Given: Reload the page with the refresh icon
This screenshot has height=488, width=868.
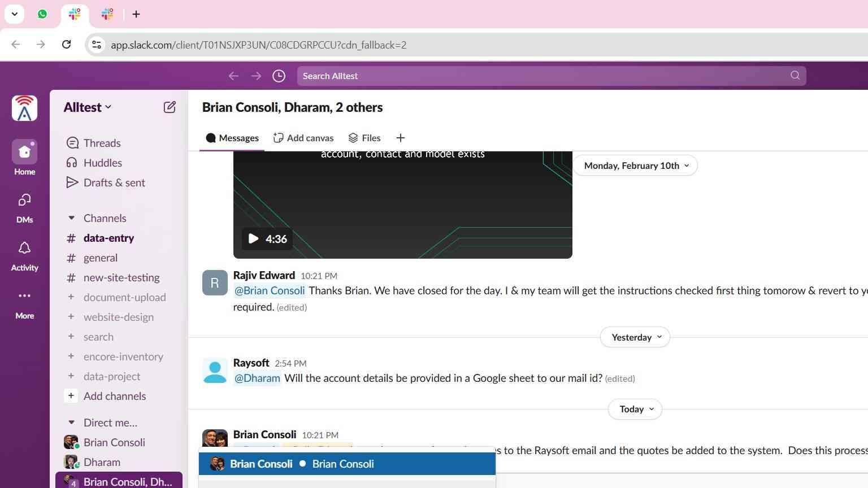Looking at the screenshot, I should click(x=66, y=45).
